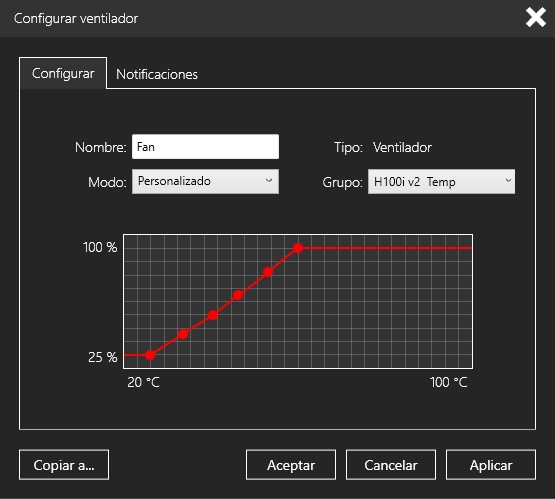Select the second curve point from the left
This screenshot has height=499, width=555.
coord(183,334)
